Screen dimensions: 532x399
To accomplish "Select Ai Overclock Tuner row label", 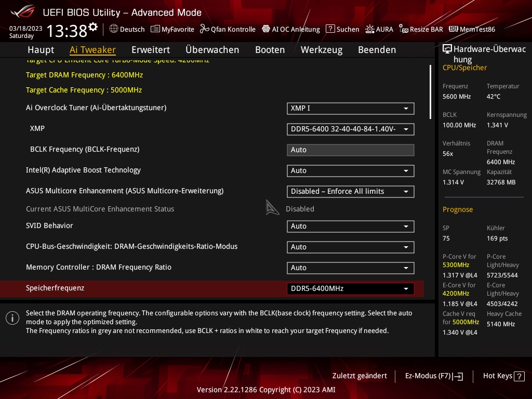I will click(x=96, y=108).
